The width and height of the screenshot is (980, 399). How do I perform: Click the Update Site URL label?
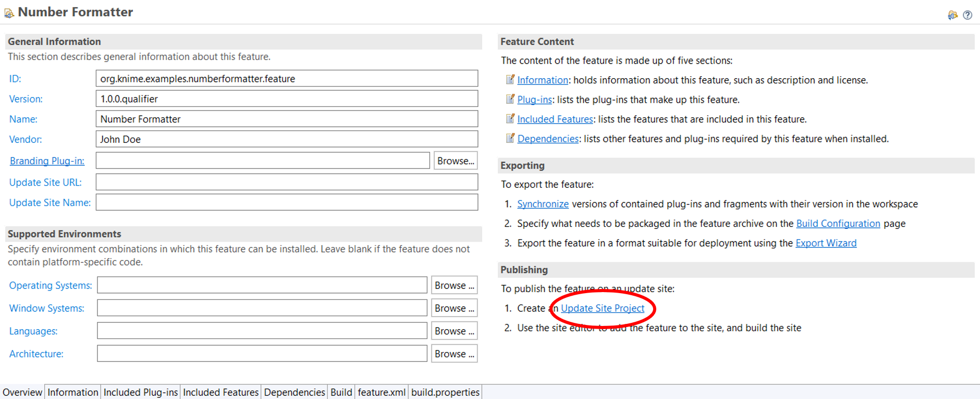45,183
